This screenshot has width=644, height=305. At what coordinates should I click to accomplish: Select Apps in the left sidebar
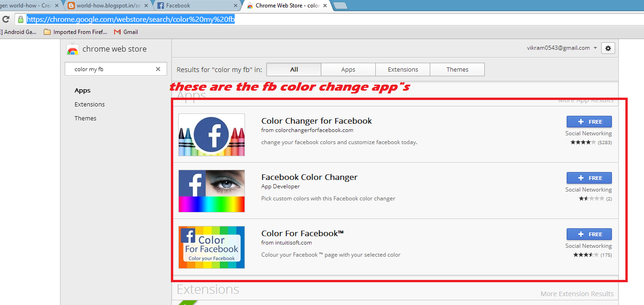[x=82, y=90]
